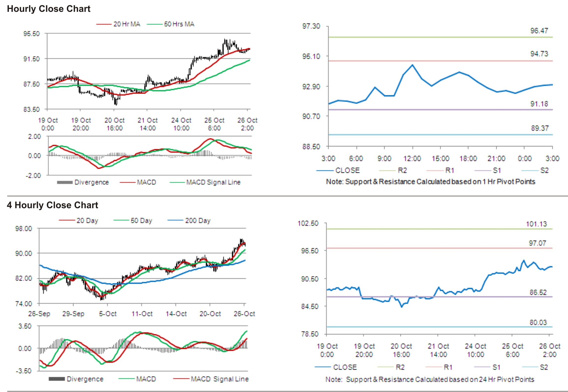This screenshot has height=392, width=568.
Task: Click the 96.50 axis value
Action: [310, 251]
